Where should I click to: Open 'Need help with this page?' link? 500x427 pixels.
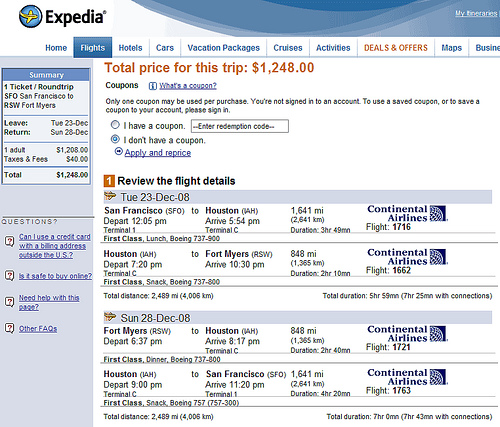(x=49, y=302)
